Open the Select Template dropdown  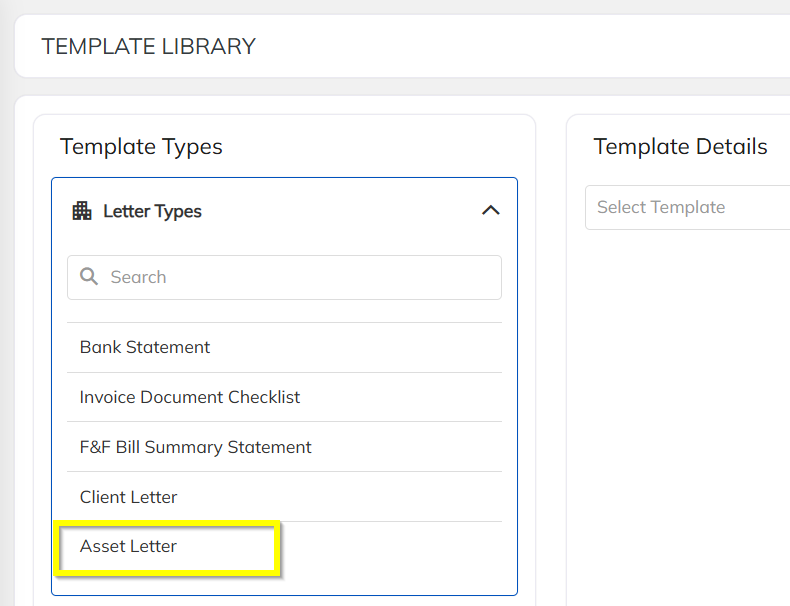[688, 207]
